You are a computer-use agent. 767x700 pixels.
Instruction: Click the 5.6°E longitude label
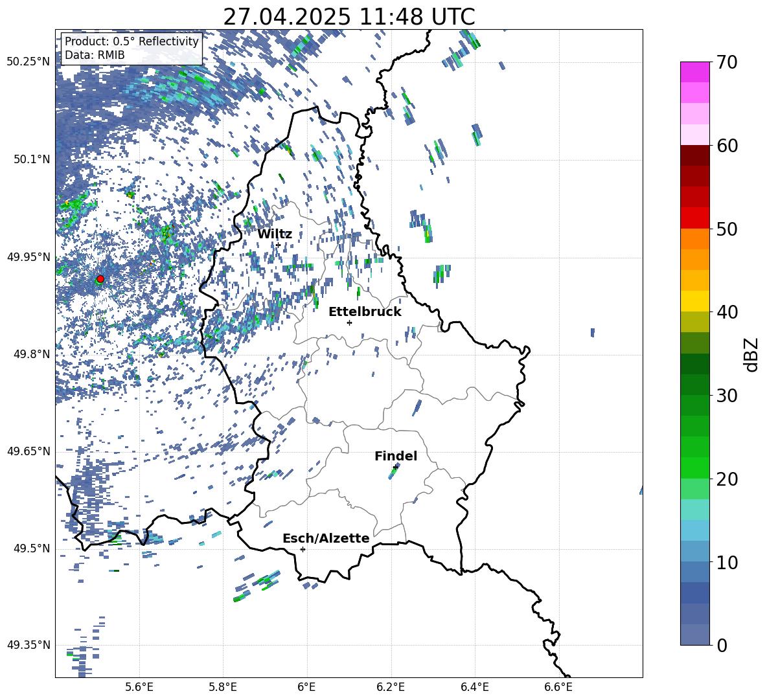click(139, 687)
